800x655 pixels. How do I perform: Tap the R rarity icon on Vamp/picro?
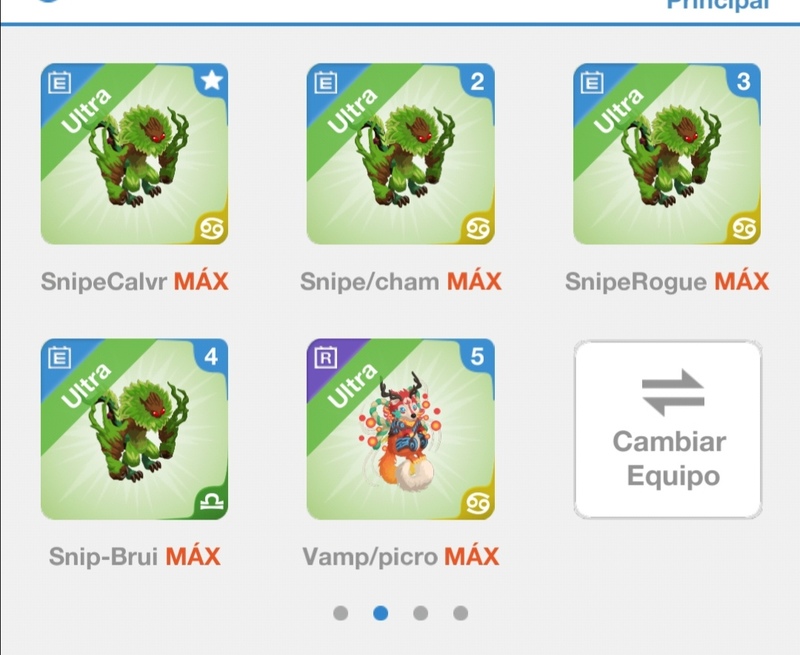pyautogui.click(x=326, y=357)
